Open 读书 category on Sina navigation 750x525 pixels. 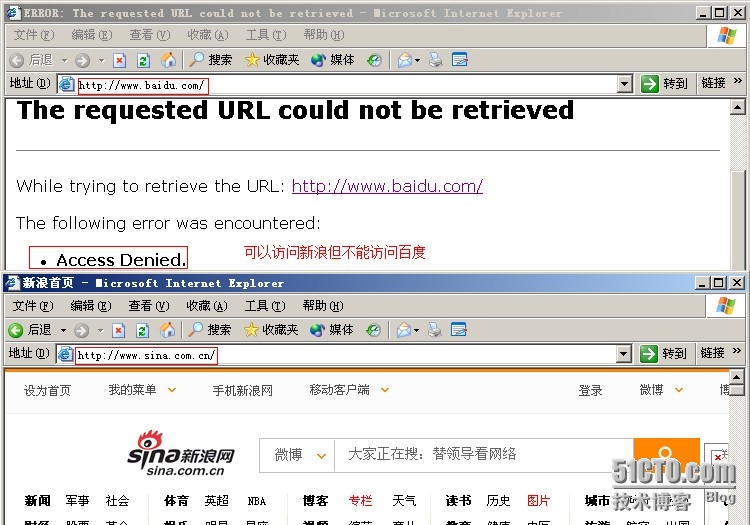click(458, 501)
